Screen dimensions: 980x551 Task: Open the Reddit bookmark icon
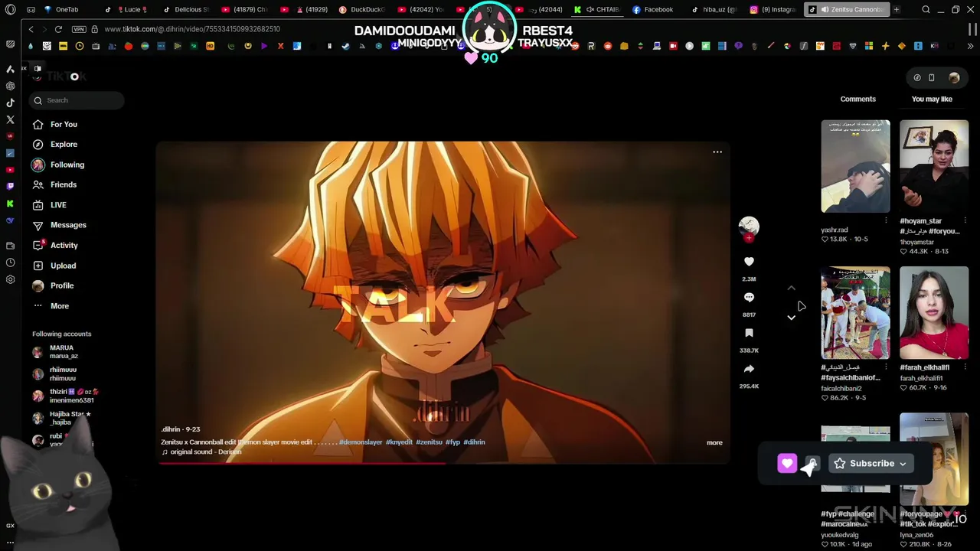point(608,46)
